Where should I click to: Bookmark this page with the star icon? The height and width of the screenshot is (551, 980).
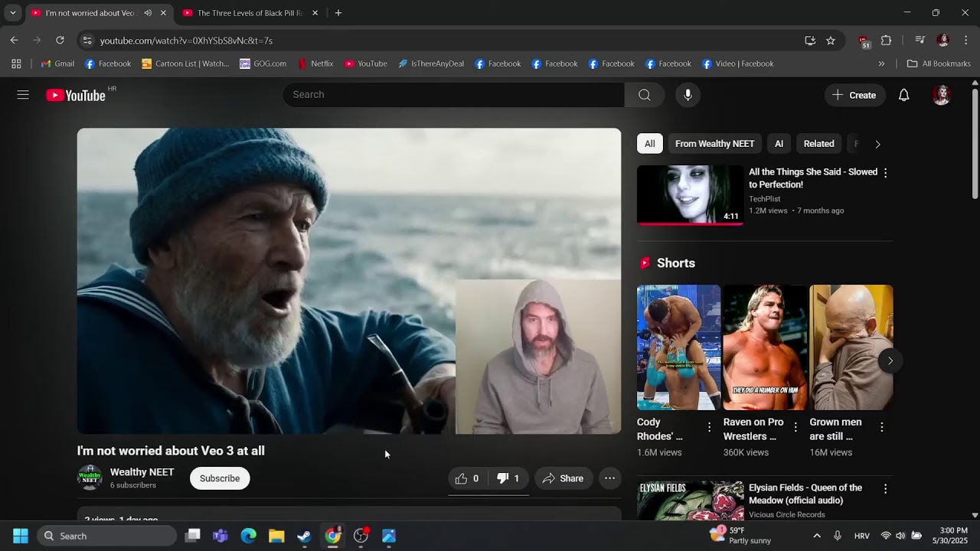(831, 41)
